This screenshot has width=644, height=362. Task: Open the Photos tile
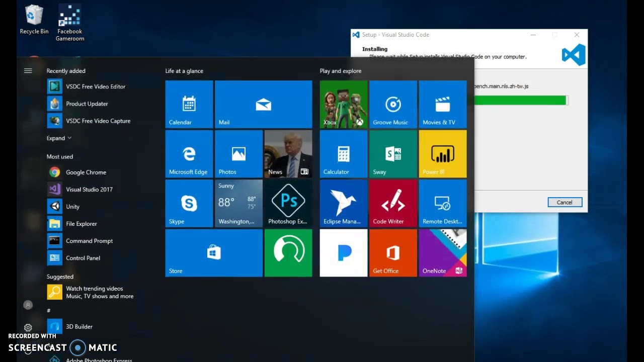[238, 154]
